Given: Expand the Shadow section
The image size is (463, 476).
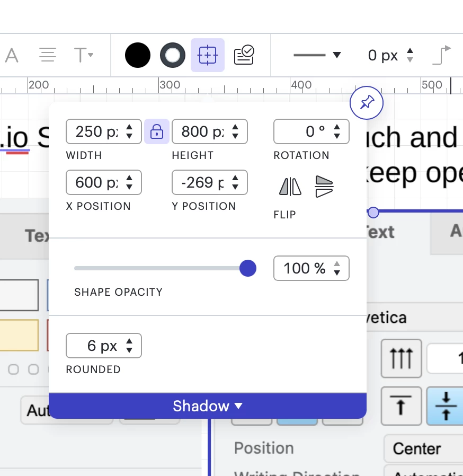Looking at the screenshot, I should pos(208,406).
